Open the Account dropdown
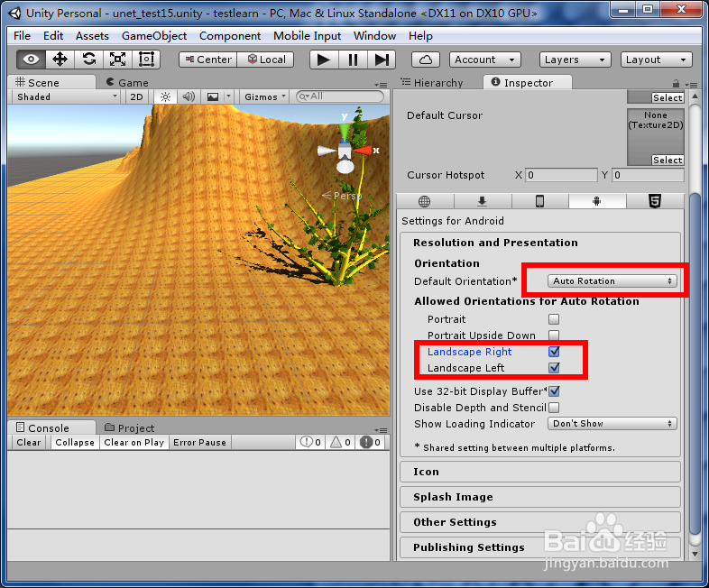Screen dimensions: 709x588 point(484,60)
